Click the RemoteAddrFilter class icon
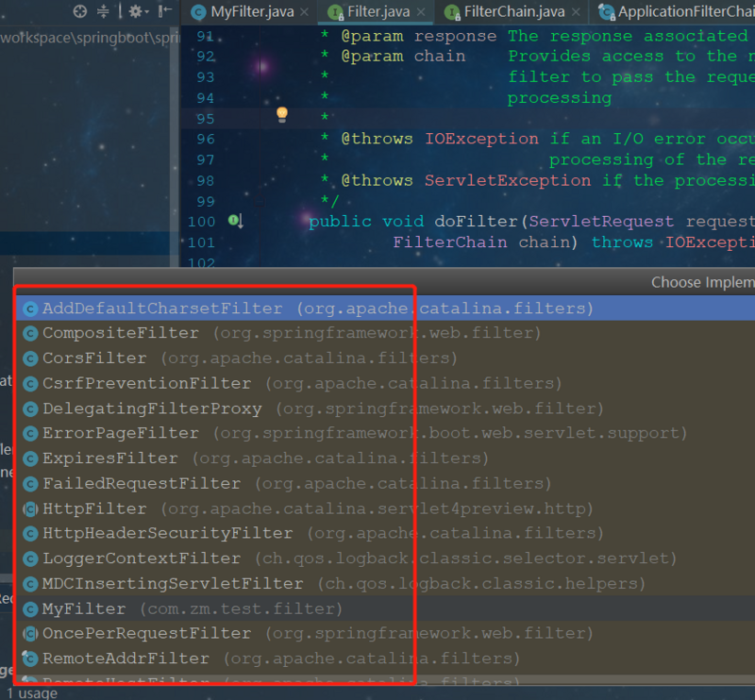 pyautogui.click(x=30, y=658)
